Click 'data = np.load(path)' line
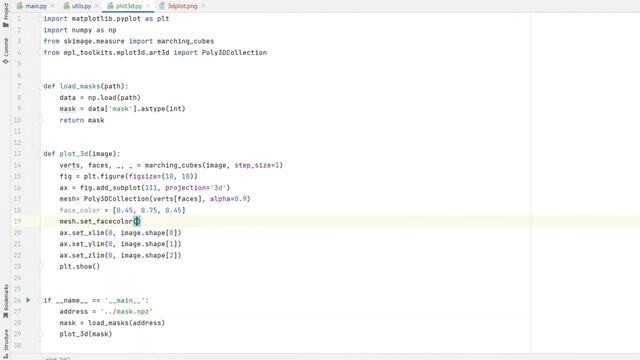640x360 pixels. [x=100, y=98]
